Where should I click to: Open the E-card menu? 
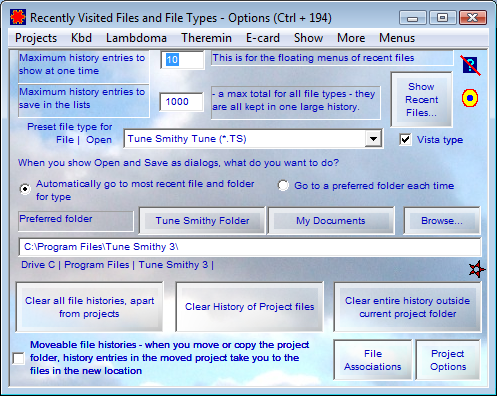tap(263, 38)
